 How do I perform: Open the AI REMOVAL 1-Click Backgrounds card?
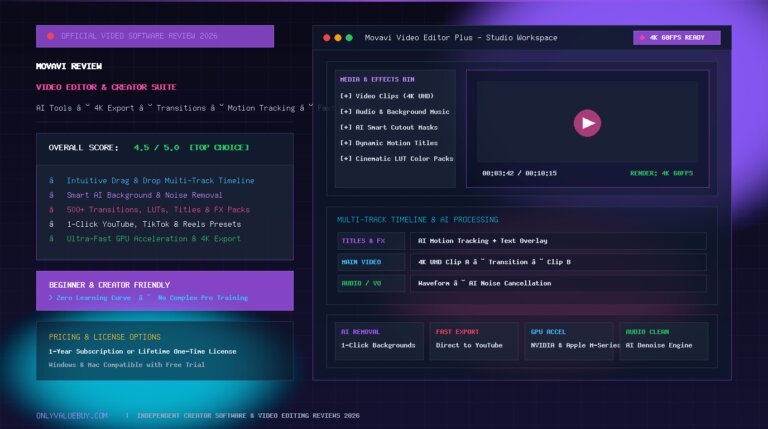click(x=379, y=341)
